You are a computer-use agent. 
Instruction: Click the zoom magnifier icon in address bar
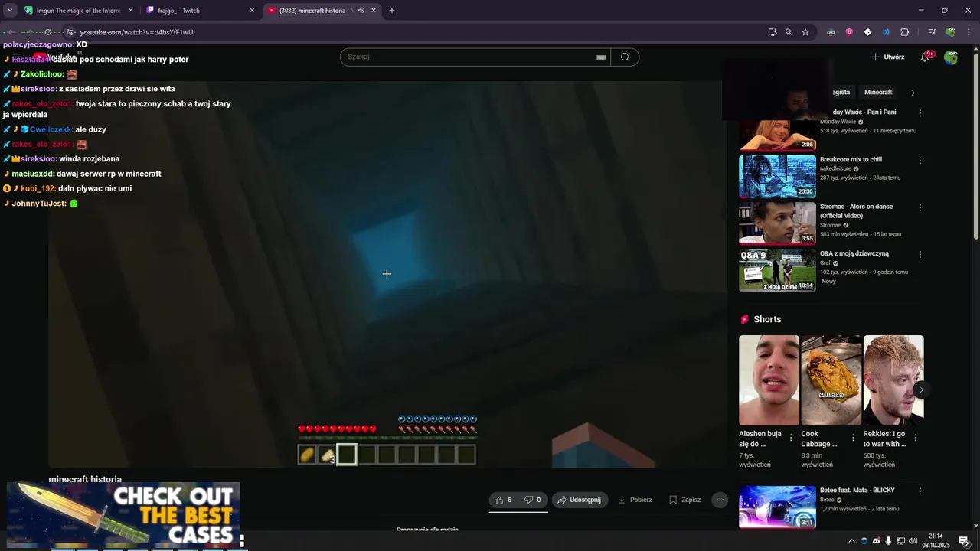(x=789, y=32)
